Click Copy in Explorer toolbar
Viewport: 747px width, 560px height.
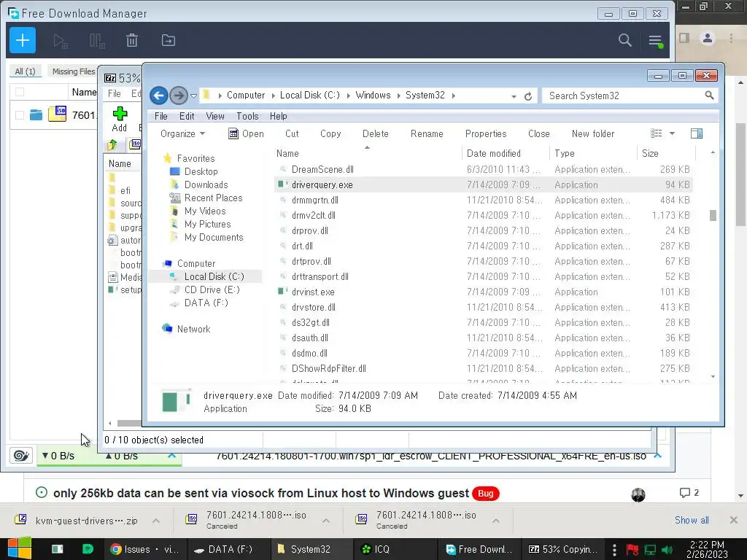330,134
